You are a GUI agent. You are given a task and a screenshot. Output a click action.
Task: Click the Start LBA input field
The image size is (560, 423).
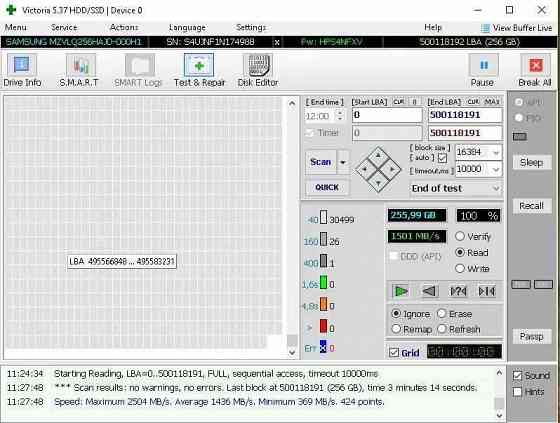(x=387, y=115)
